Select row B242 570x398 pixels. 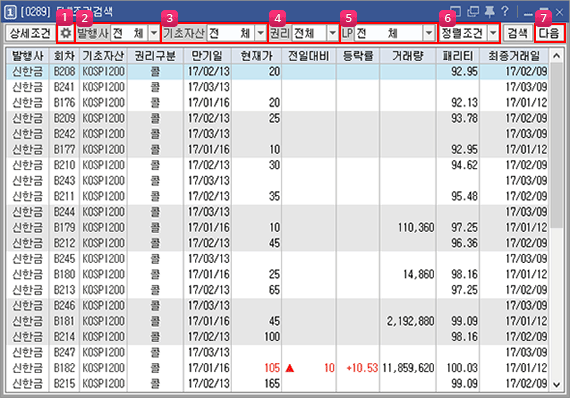[277, 134]
